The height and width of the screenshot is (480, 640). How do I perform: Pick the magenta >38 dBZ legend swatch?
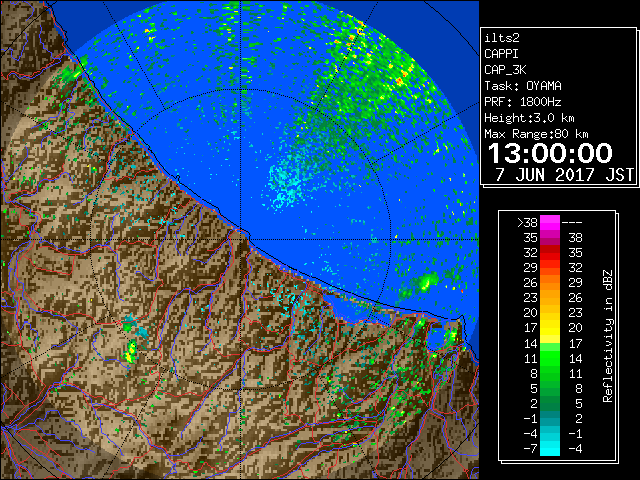tap(550, 223)
